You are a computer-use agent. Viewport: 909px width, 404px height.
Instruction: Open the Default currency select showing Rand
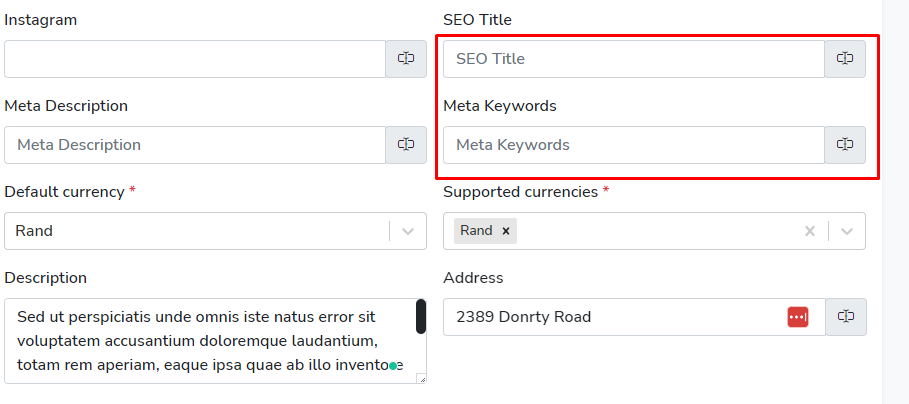pyautogui.click(x=195, y=231)
